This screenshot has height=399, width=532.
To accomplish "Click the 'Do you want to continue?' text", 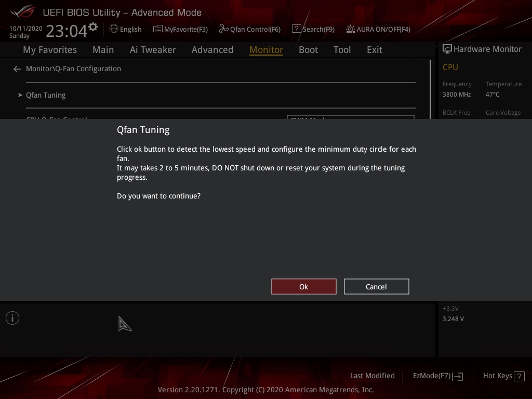I will [159, 196].
